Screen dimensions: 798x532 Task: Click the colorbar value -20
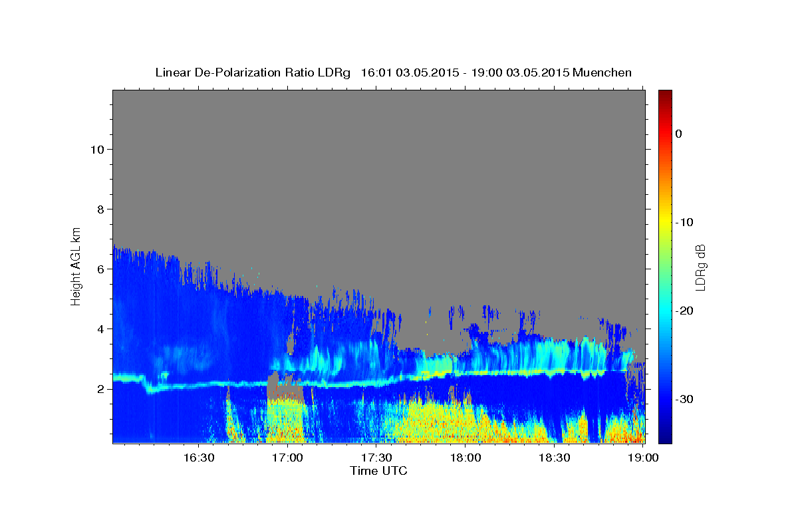click(684, 311)
